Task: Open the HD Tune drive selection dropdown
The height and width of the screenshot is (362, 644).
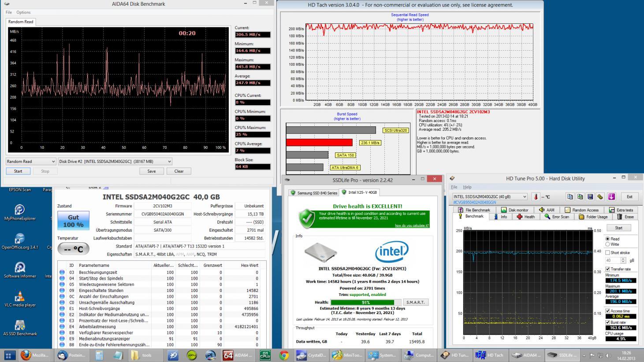Action: click(490, 197)
